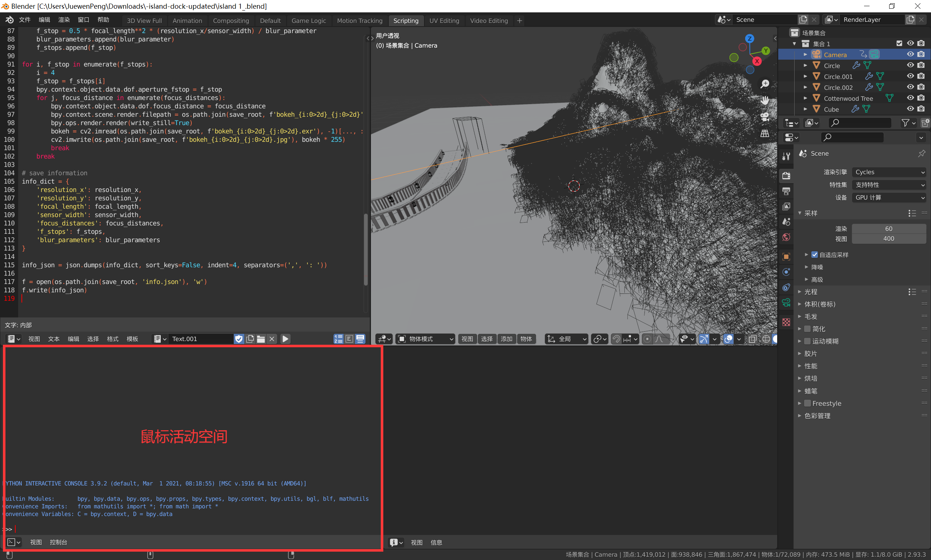Open the World Properties tab

coord(787,237)
